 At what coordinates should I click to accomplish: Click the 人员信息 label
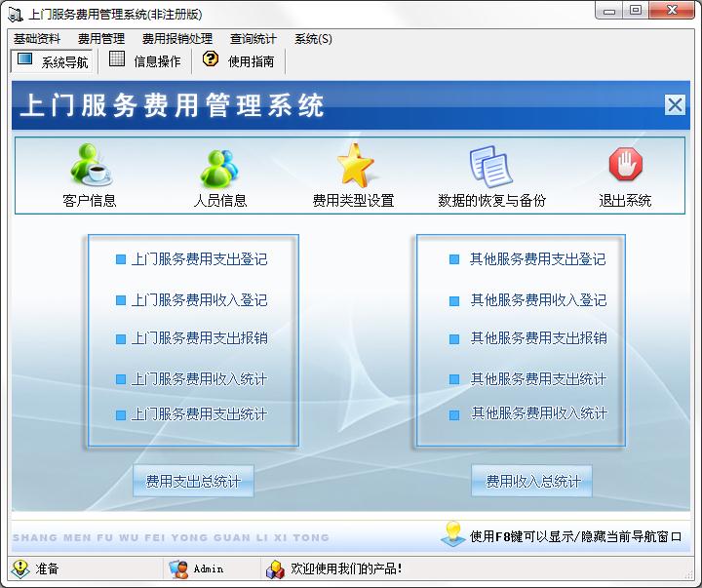tap(220, 200)
